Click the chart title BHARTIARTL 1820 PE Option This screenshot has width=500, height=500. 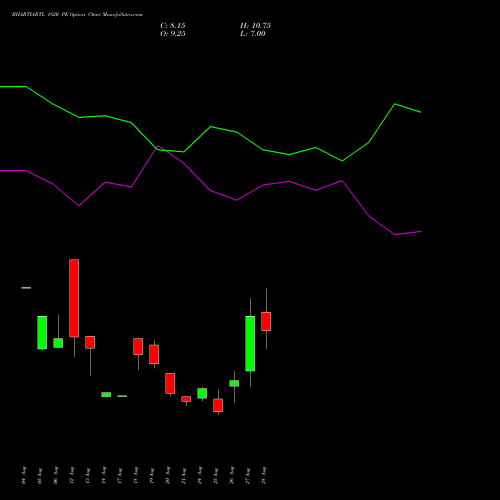pyautogui.click(x=49, y=15)
